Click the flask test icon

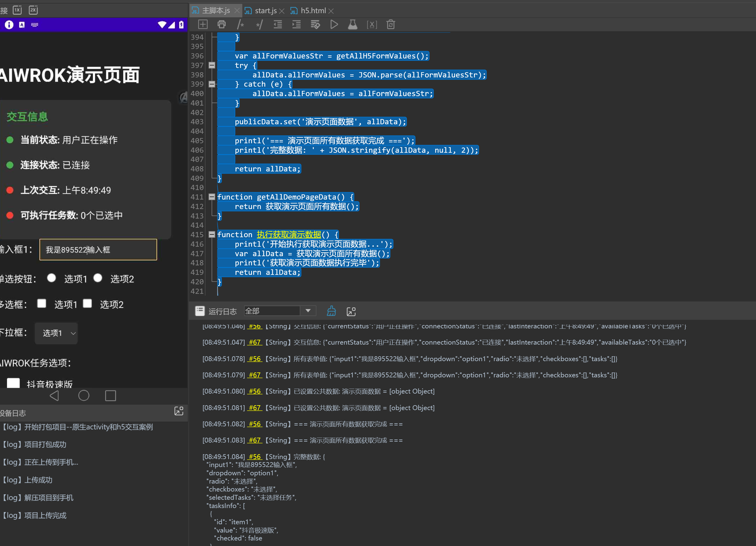pos(353,24)
